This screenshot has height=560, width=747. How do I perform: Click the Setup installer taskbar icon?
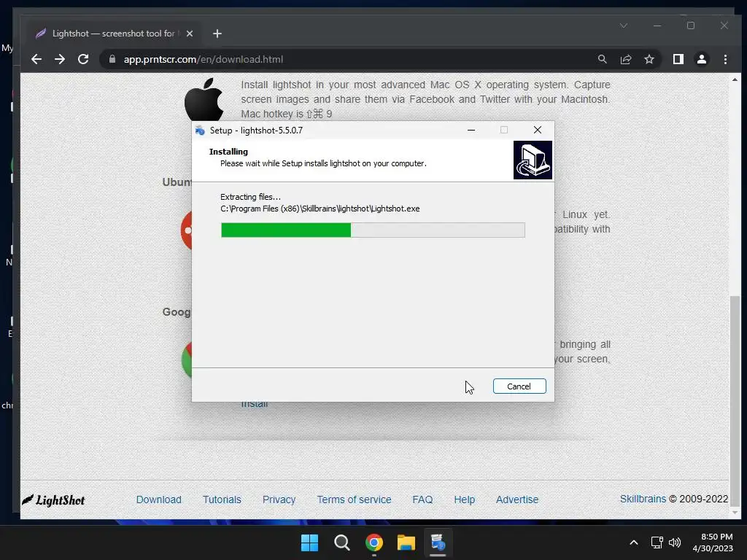pyautogui.click(x=438, y=542)
